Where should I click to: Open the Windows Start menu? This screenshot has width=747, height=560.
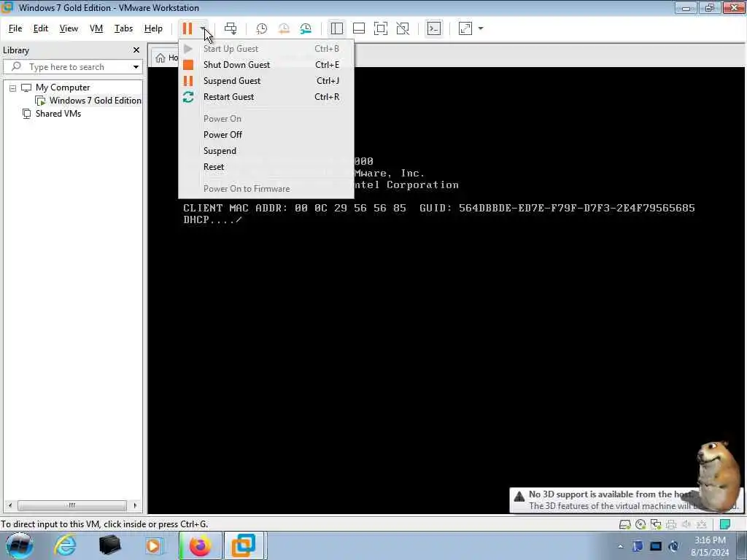[20, 545]
